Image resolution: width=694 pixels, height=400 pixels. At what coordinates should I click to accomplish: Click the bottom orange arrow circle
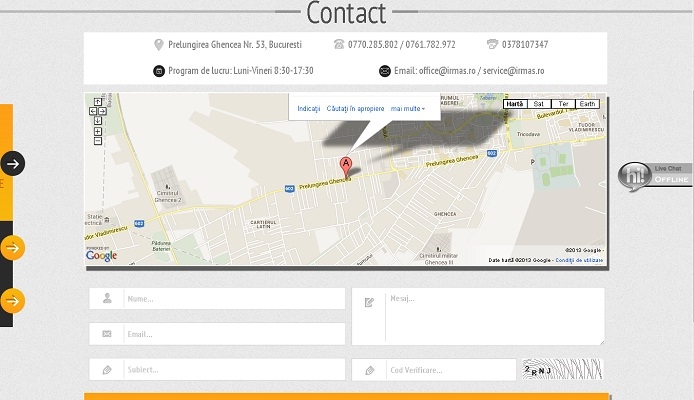tap(12, 301)
